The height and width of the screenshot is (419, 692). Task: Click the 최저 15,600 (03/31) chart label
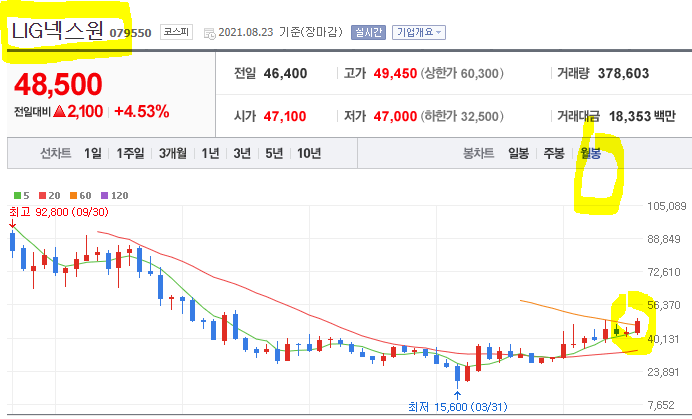click(x=458, y=407)
